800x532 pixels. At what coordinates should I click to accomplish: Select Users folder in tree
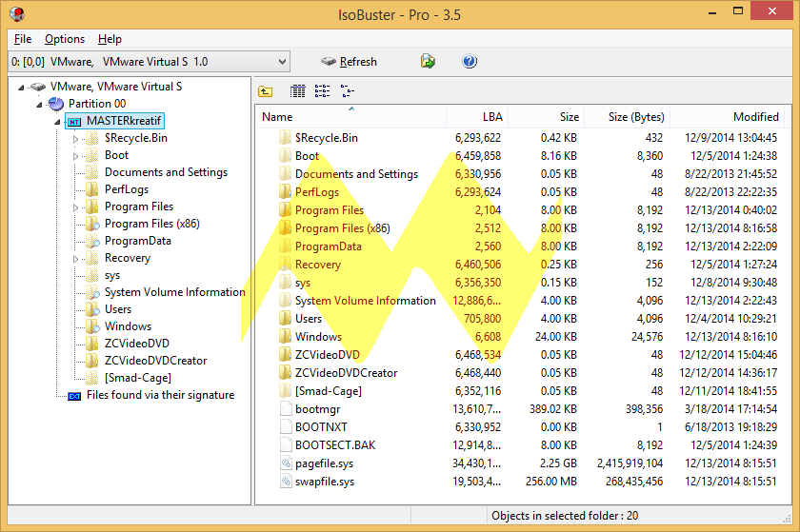[118, 309]
